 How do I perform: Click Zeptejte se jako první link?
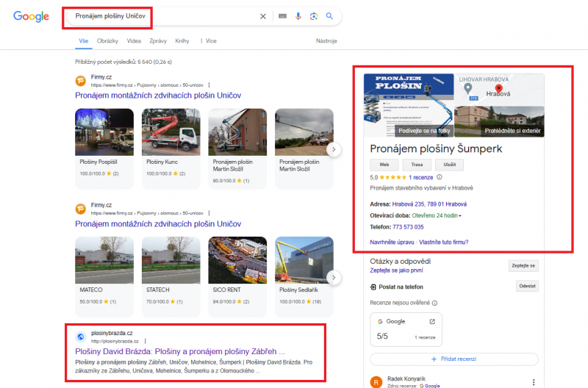point(396,270)
